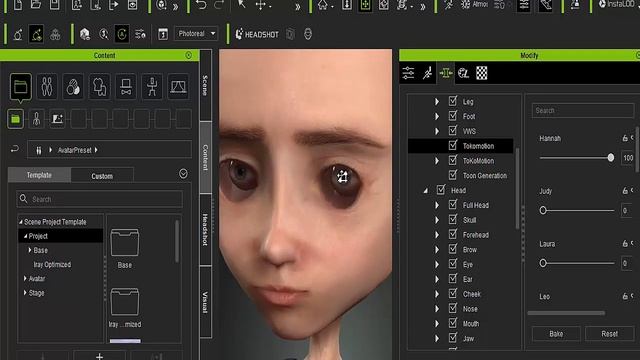Open the Visual side tab

pos(205,302)
